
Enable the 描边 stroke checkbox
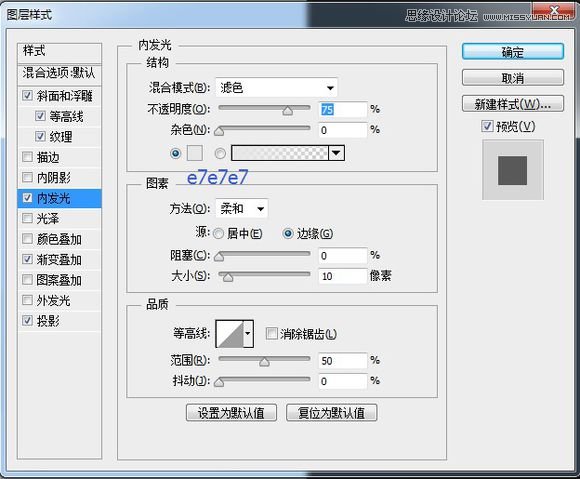click(x=27, y=157)
